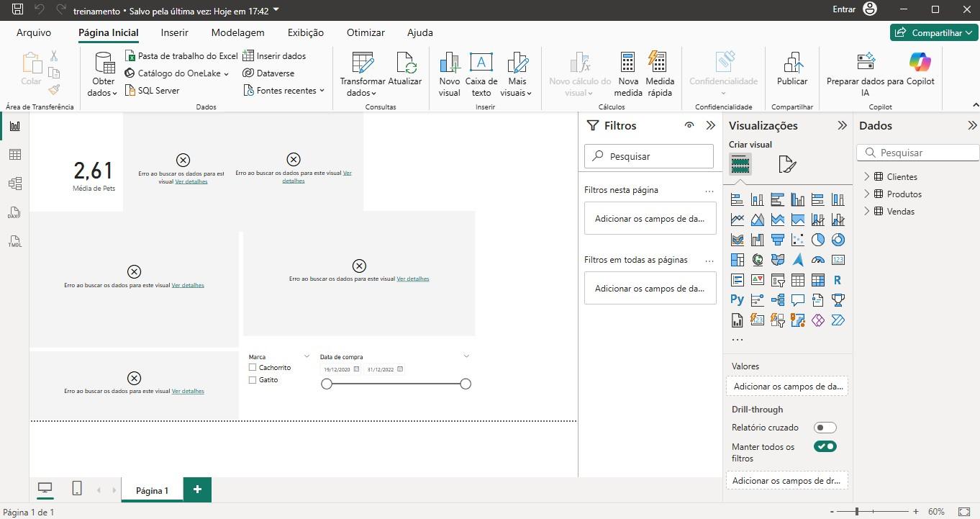Image resolution: width=980 pixels, height=519 pixels.
Task: Switch to desktop layout view
Action: (x=45, y=489)
